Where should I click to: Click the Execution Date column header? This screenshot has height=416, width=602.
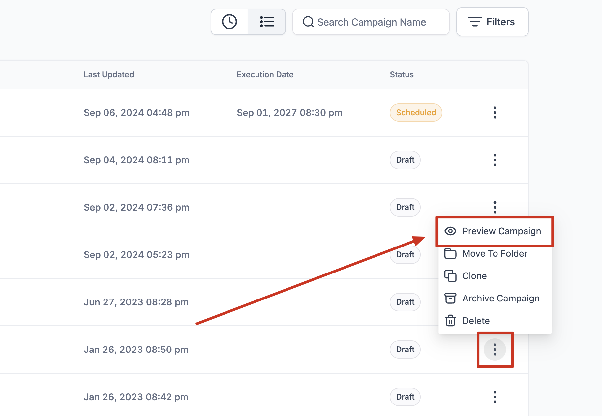click(x=265, y=74)
